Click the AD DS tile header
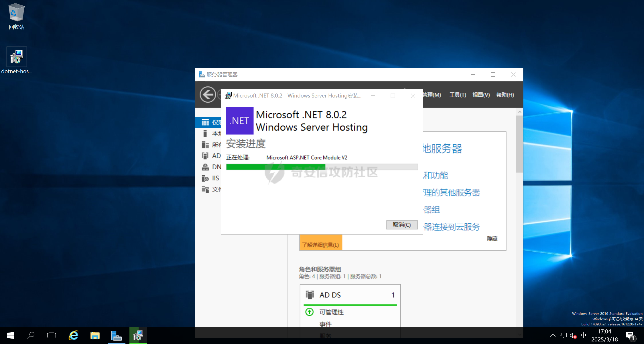 point(350,295)
